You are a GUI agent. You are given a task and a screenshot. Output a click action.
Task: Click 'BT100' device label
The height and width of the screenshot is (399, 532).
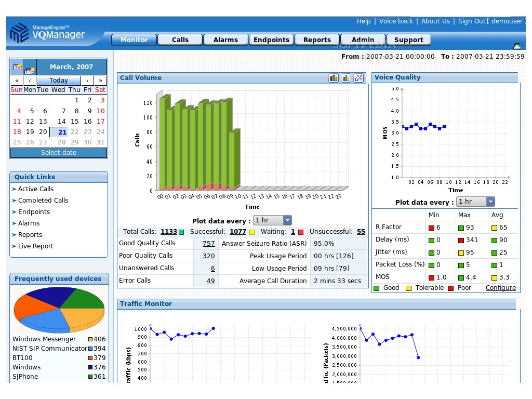click(x=22, y=358)
